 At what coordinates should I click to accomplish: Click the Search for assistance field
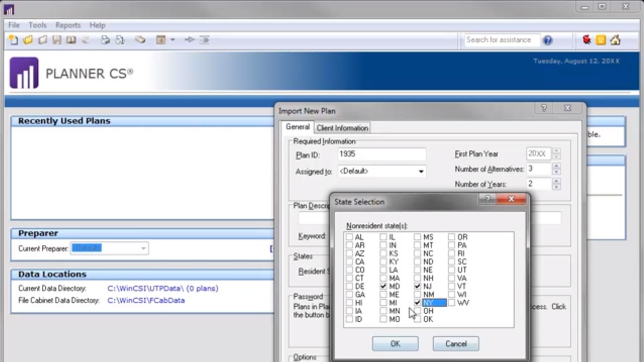[x=498, y=40]
